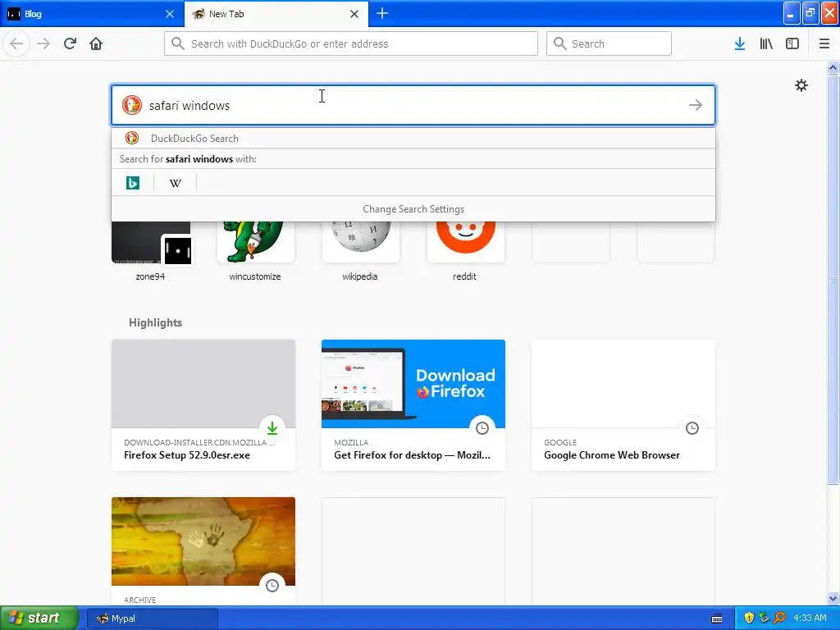Select DuckDuckGo Search suggestion

(413, 138)
